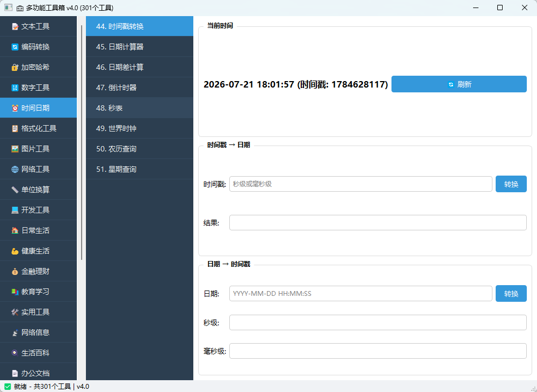This screenshot has height=392, width=537.
Task: Click the 生活百科 icon
Action: [x=14, y=353]
